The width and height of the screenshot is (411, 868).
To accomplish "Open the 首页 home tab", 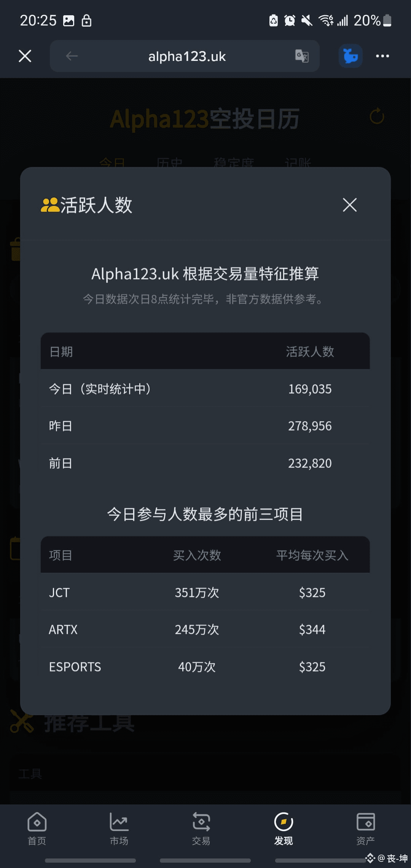I will click(x=37, y=828).
